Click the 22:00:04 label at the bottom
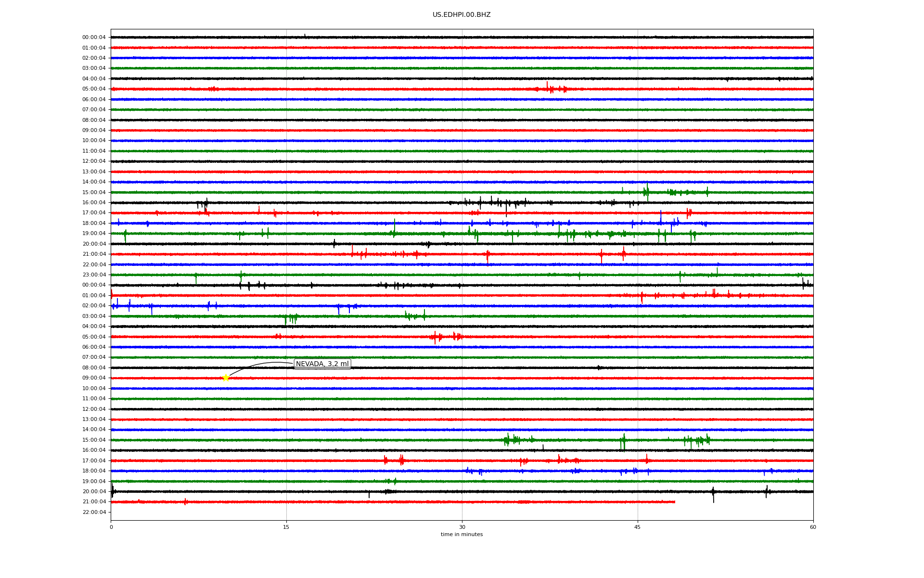Image resolution: width=924 pixels, height=578 pixels. point(94,512)
